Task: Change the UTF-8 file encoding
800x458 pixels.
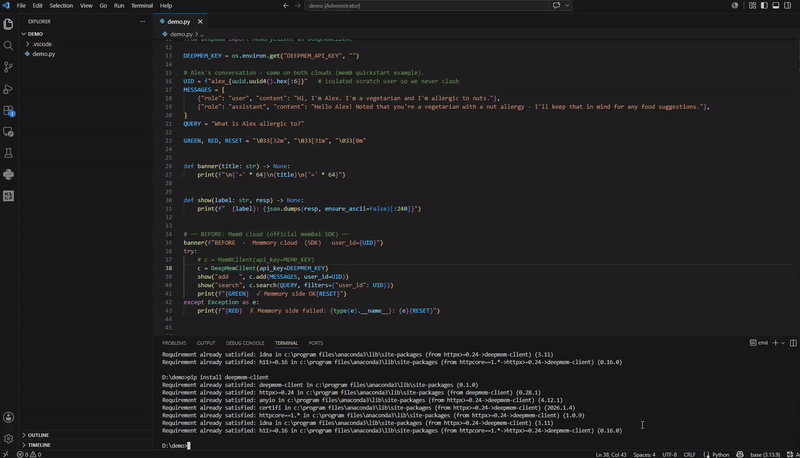Action: 669,454
